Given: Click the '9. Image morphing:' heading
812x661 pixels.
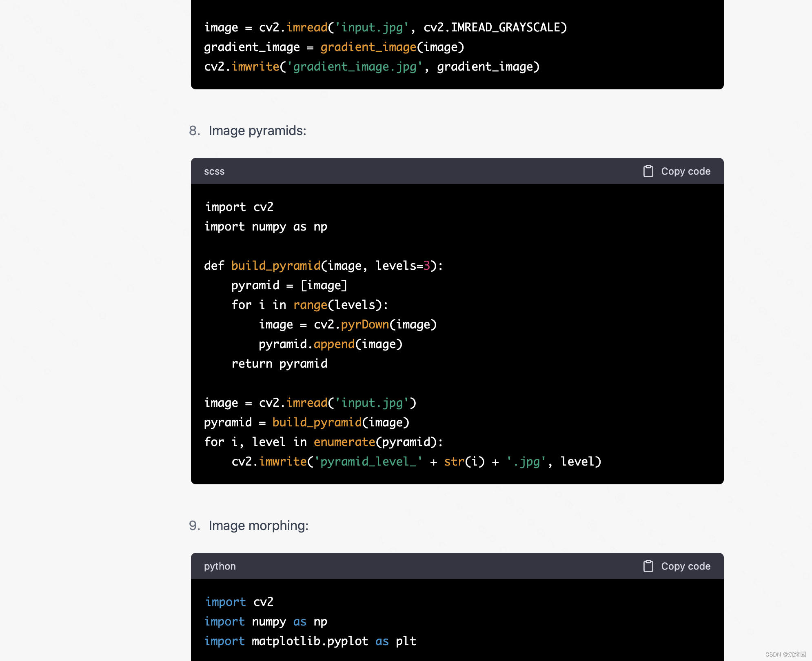Looking at the screenshot, I should click(x=249, y=526).
